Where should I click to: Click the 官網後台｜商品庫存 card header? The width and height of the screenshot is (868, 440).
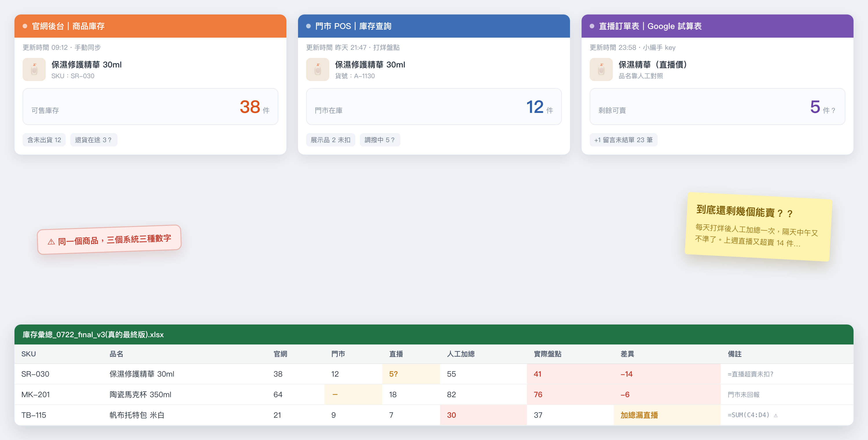[x=150, y=26]
